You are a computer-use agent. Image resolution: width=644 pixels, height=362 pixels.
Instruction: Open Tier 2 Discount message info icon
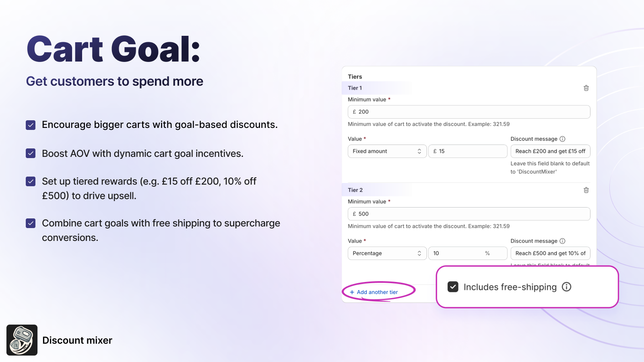click(x=562, y=241)
